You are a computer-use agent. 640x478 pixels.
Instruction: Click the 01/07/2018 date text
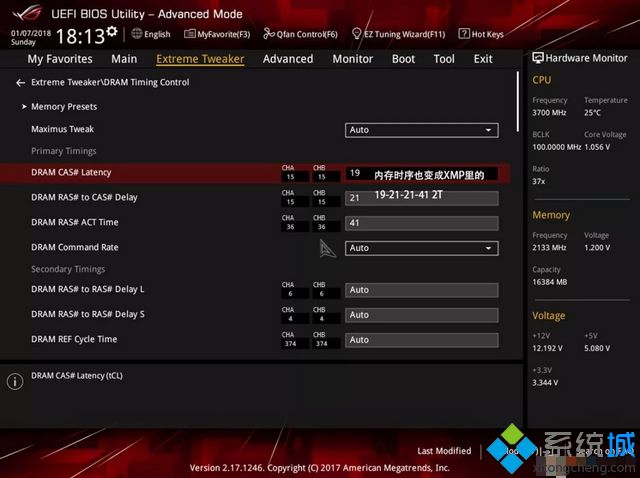31,33
